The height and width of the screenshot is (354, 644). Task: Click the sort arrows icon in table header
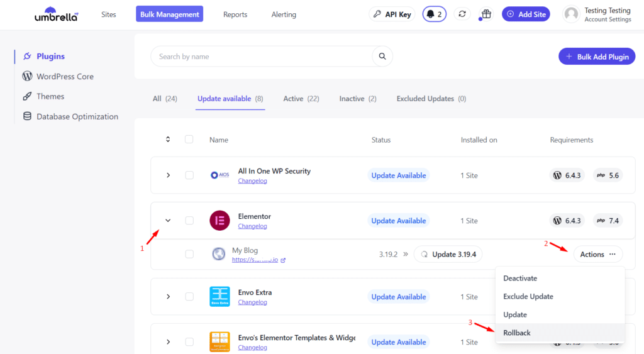tap(168, 140)
